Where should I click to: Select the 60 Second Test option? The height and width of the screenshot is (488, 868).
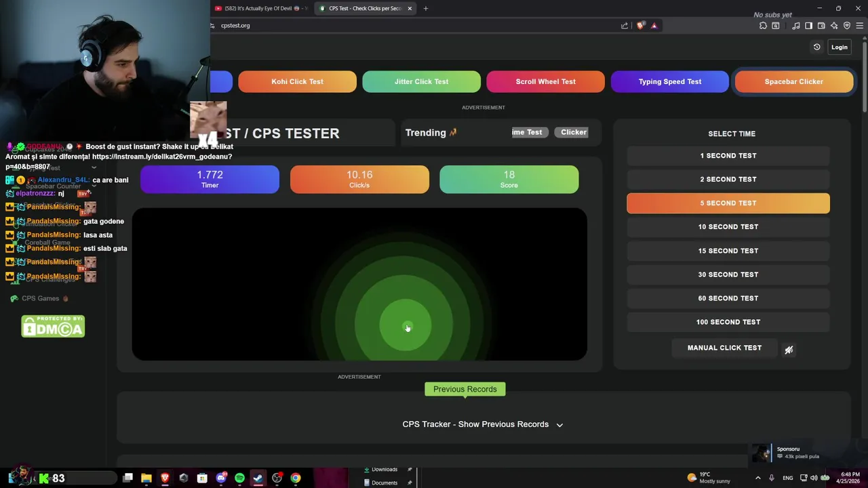click(728, 298)
